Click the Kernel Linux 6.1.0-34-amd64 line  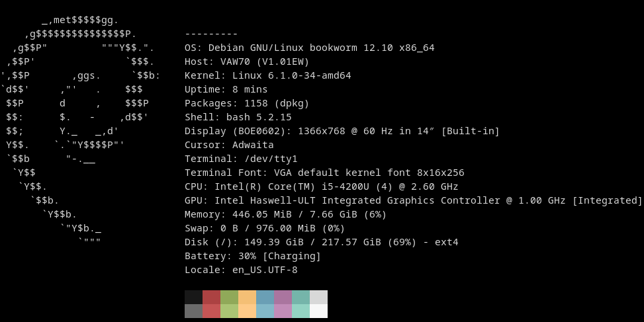pyautogui.click(x=267, y=75)
